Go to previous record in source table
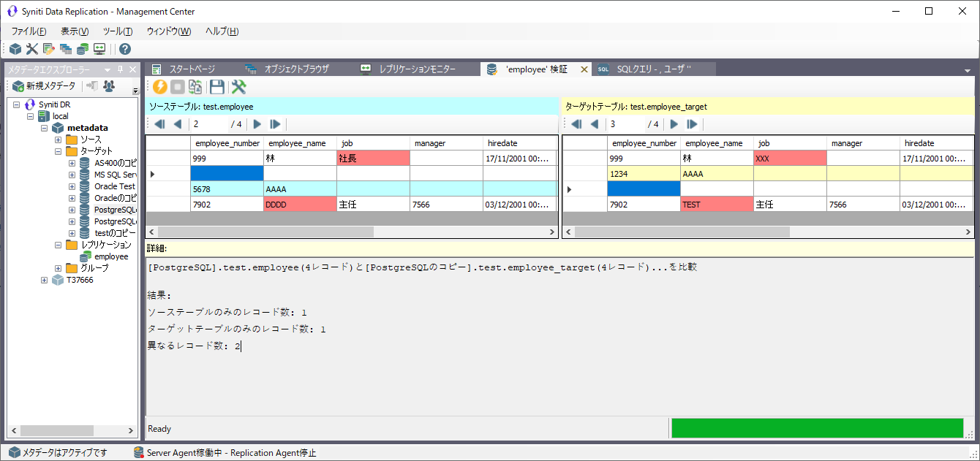The image size is (980, 461). pyautogui.click(x=178, y=124)
